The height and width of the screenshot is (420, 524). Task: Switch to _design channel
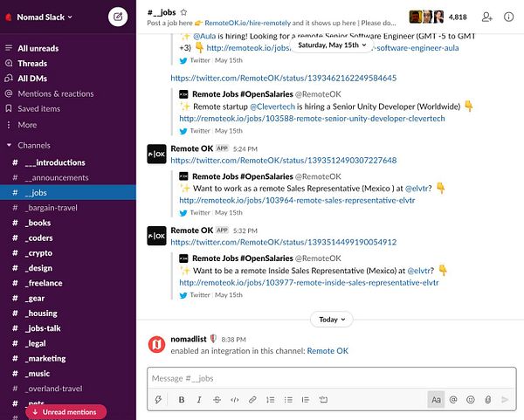pyautogui.click(x=68, y=268)
